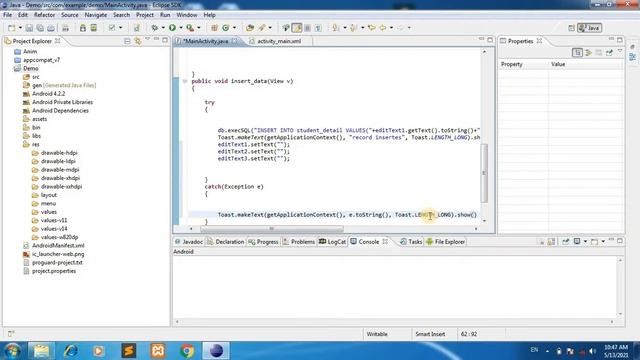Toggle Block Selection Mode toolbar icon
The height and width of the screenshot is (360, 640).
tap(307, 28)
